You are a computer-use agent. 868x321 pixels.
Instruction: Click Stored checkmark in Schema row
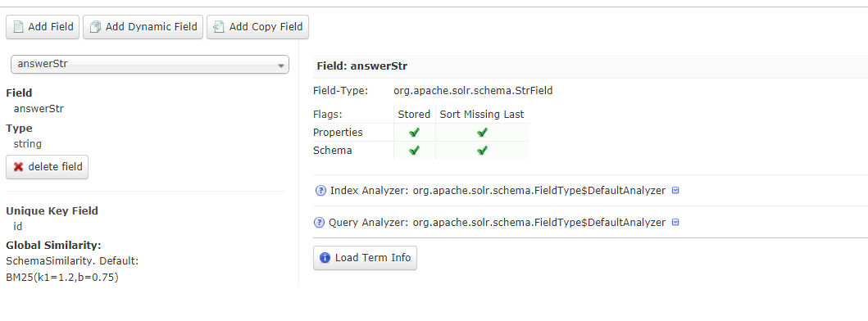[414, 150]
